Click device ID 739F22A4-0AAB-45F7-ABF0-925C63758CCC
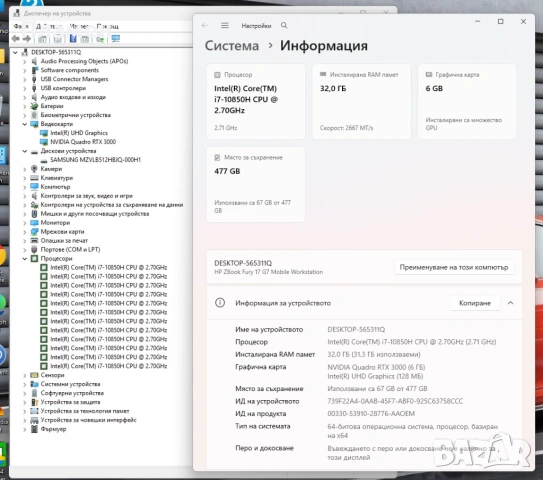 tap(395, 401)
